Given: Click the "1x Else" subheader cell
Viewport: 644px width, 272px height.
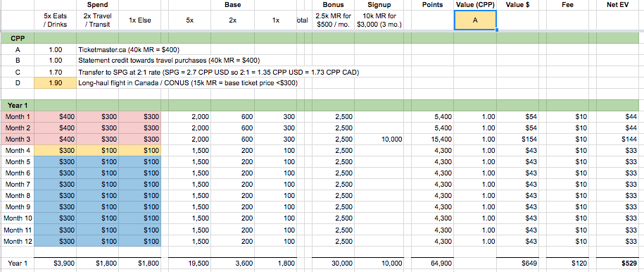Looking at the screenshot, I should [139, 20].
